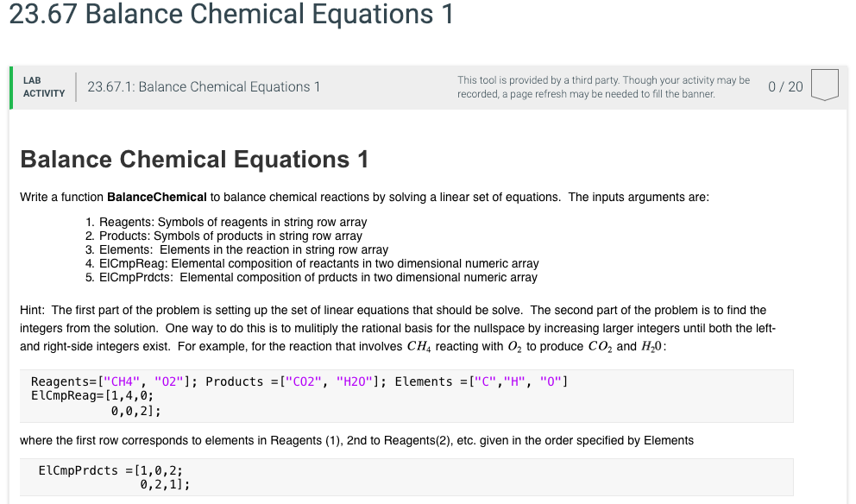Click the bookmark pennant icon
Screen dimensions: 856x504
click(825, 86)
